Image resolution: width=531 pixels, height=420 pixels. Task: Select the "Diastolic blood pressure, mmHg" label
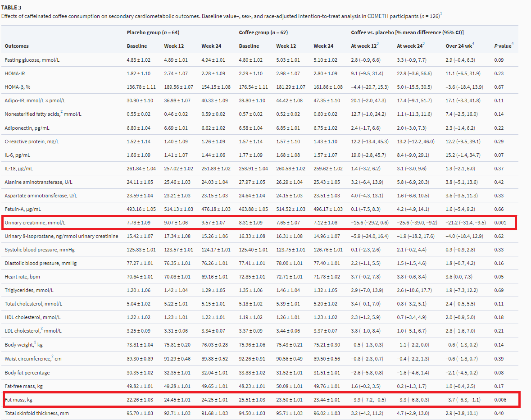click(x=41, y=264)
